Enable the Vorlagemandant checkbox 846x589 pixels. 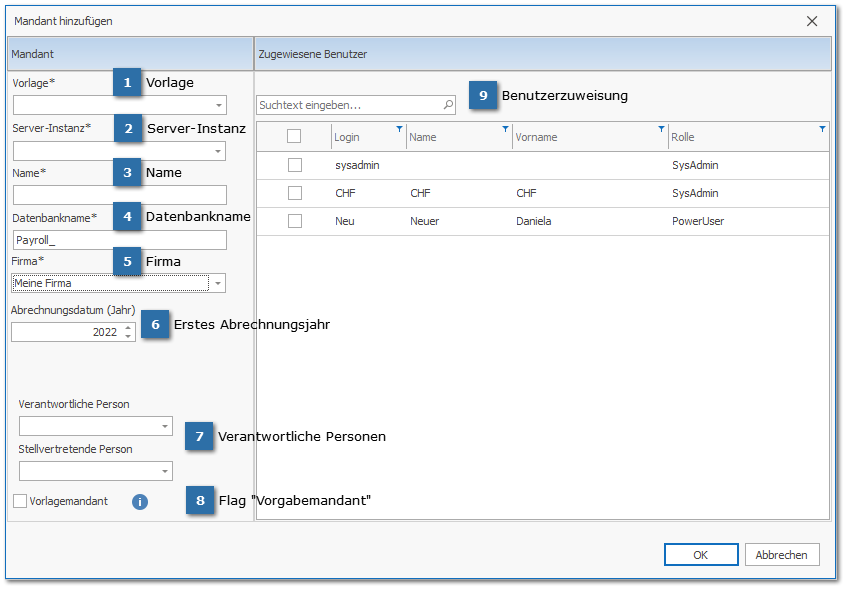click(20, 501)
